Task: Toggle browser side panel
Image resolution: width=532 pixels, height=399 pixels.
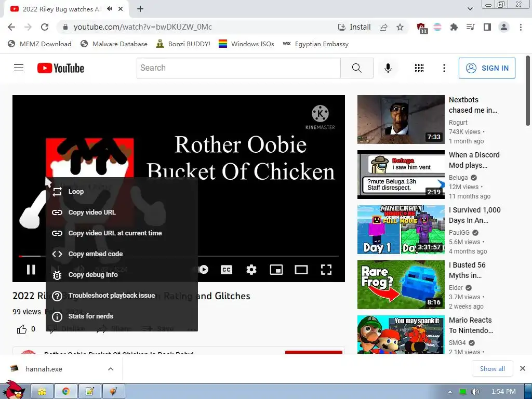Action: click(x=487, y=27)
